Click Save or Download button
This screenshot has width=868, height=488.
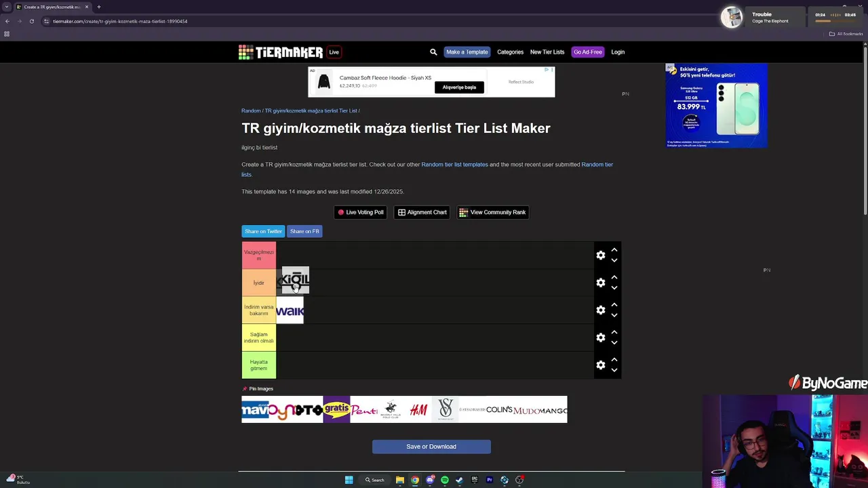click(x=431, y=447)
